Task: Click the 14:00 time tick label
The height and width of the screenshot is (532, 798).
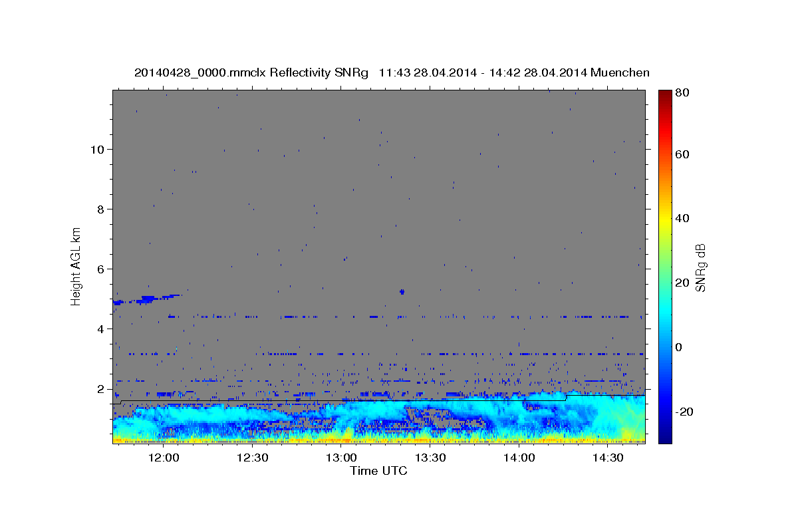Action: 519,458
